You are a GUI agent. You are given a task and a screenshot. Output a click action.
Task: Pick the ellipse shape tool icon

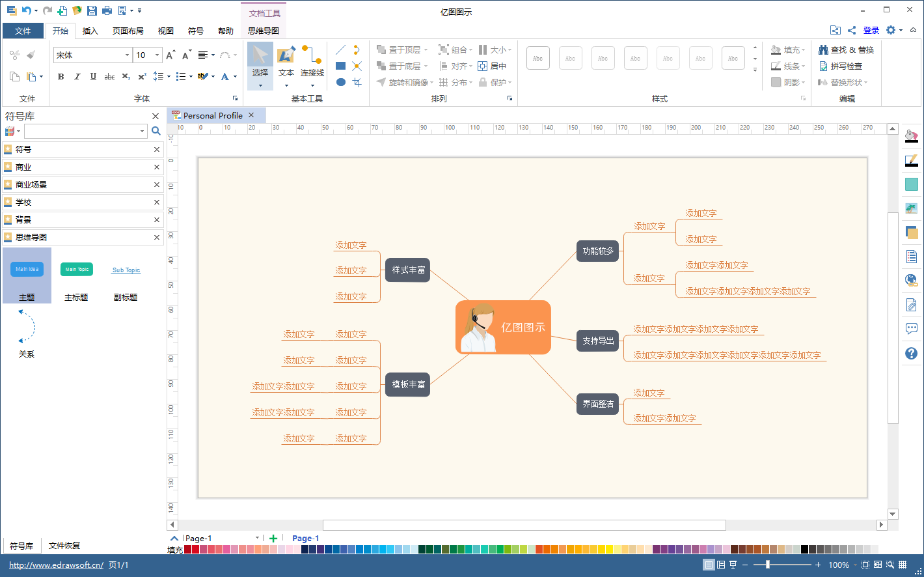click(340, 82)
